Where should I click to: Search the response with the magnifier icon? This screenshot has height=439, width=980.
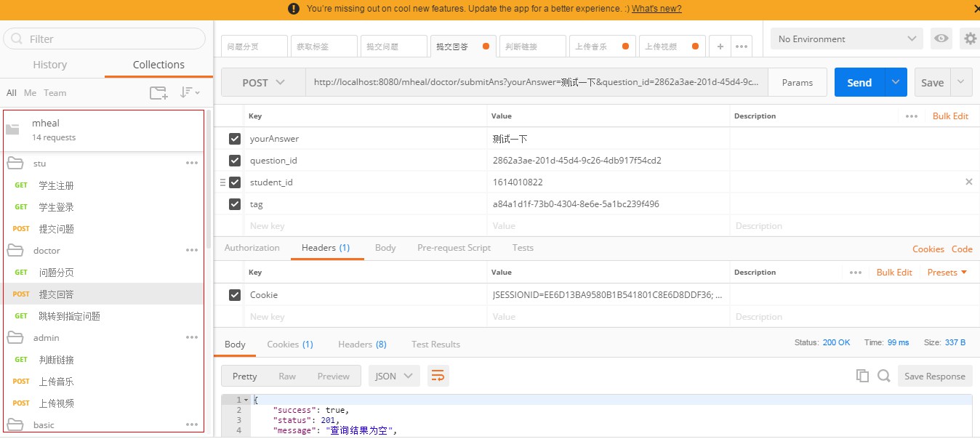(883, 376)
